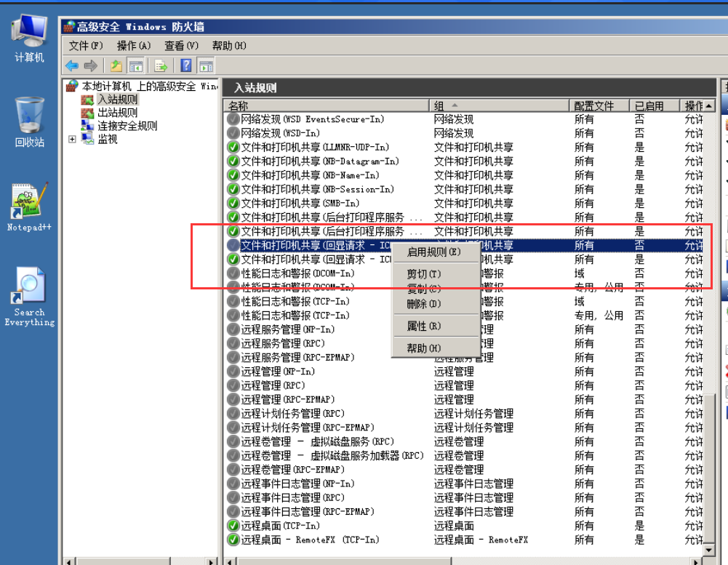The image size is (728, 565).
Task: Click green icon of 文件和打印机共享 (LLMNR-UDP-In)
Action: pyautogui.click(x=233, y=147)
